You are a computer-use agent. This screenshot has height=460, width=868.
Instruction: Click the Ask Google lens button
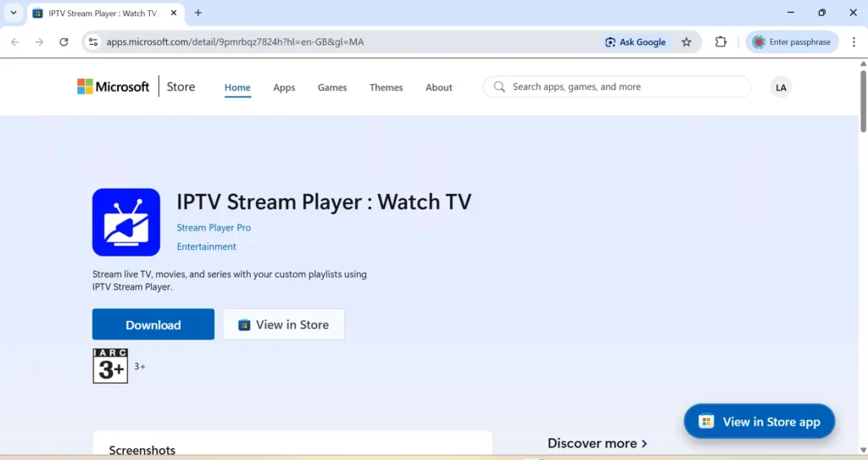636,42
